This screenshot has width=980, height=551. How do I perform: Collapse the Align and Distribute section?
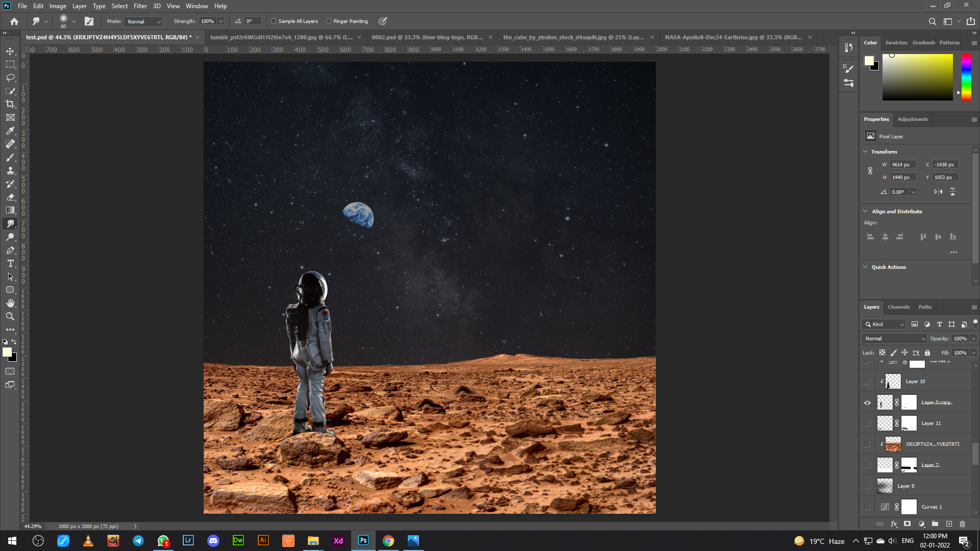pyautogui.click(x=865, y=211)
